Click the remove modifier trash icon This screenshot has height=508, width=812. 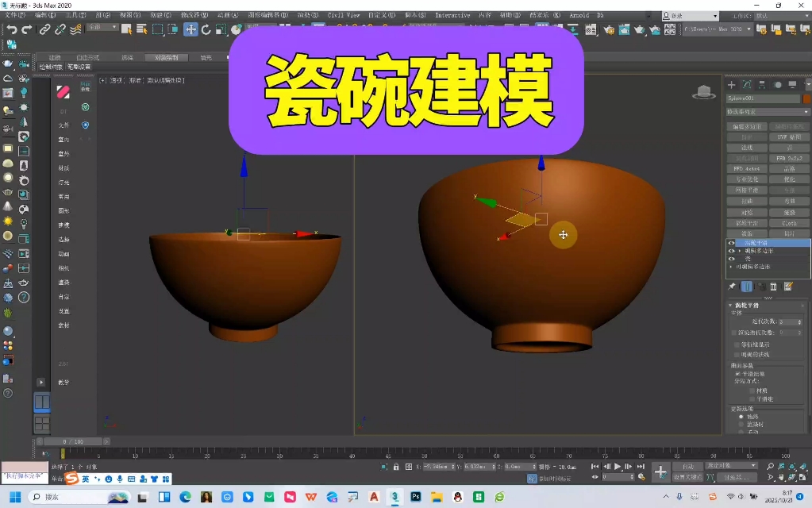773,287
